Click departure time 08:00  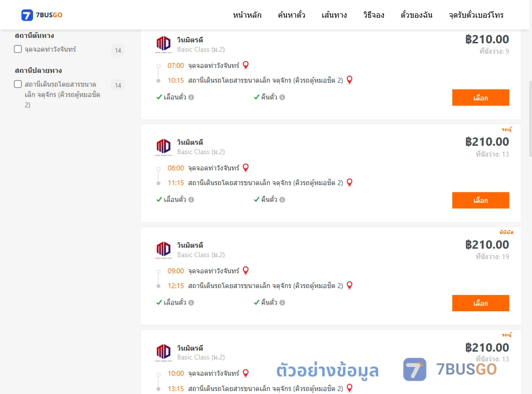click(176, 168)
